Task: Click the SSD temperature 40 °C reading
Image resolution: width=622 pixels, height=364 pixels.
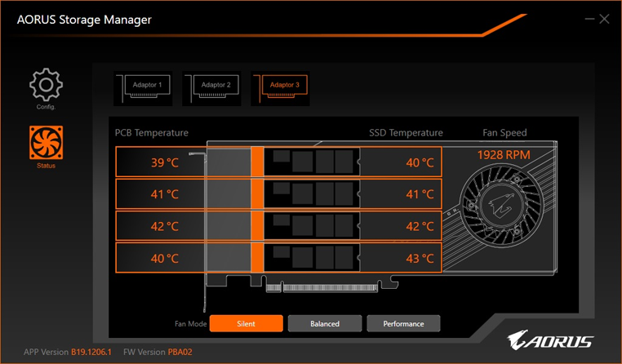Action: [420, 162]
